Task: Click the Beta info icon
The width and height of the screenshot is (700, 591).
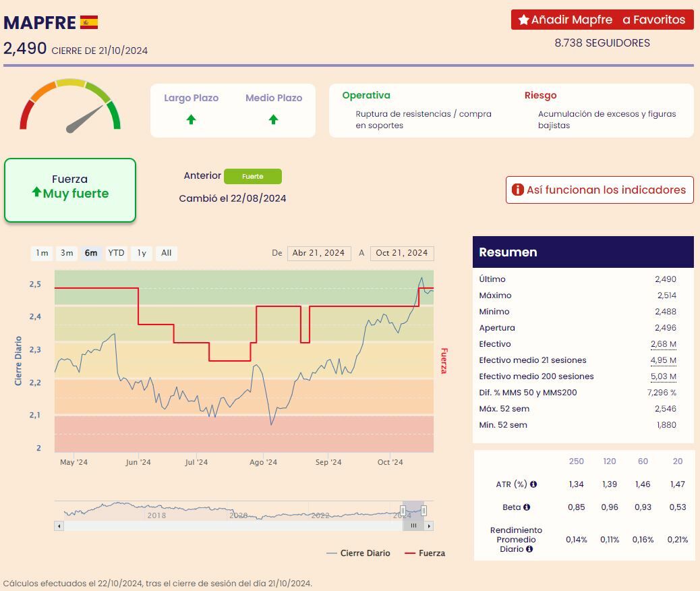Action: point(526,507)
